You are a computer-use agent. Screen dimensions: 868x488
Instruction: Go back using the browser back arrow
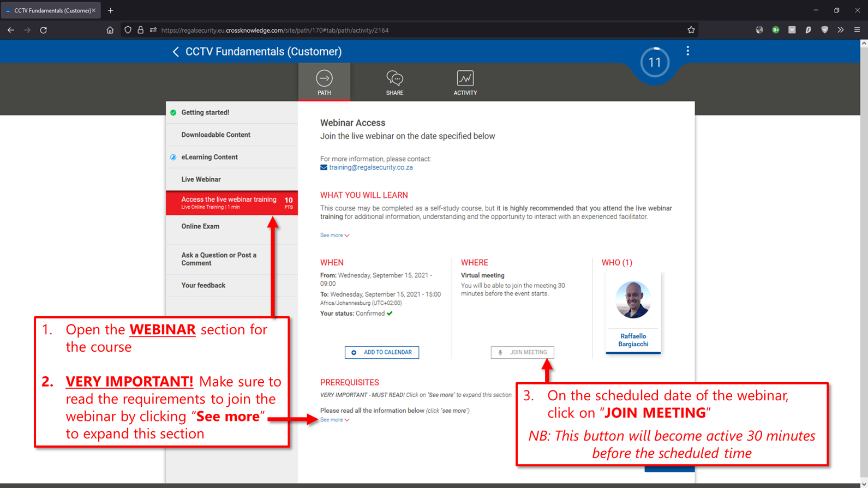click(x=11, y=30)
